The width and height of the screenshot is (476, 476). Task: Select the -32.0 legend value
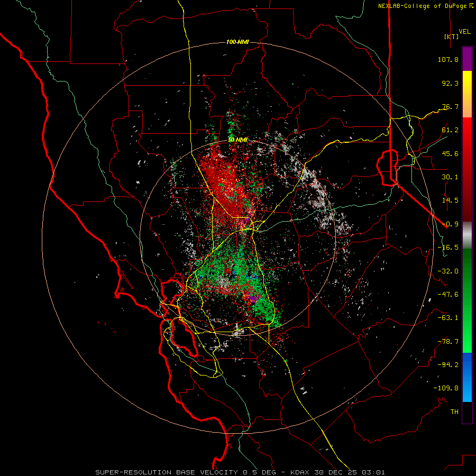click(448, 271)
